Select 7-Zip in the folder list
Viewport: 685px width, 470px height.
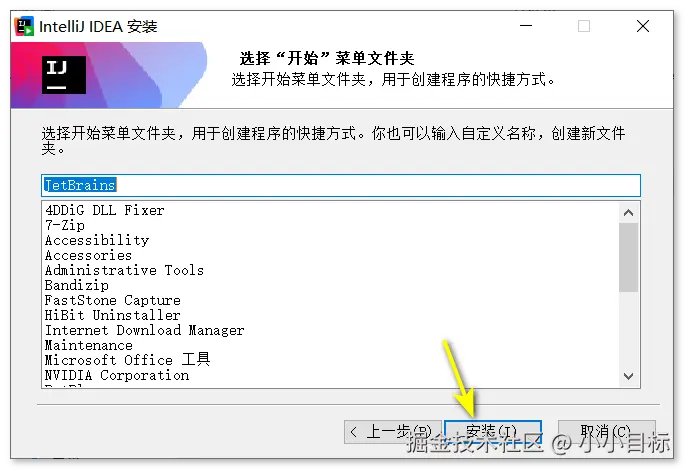pos(65,225)
